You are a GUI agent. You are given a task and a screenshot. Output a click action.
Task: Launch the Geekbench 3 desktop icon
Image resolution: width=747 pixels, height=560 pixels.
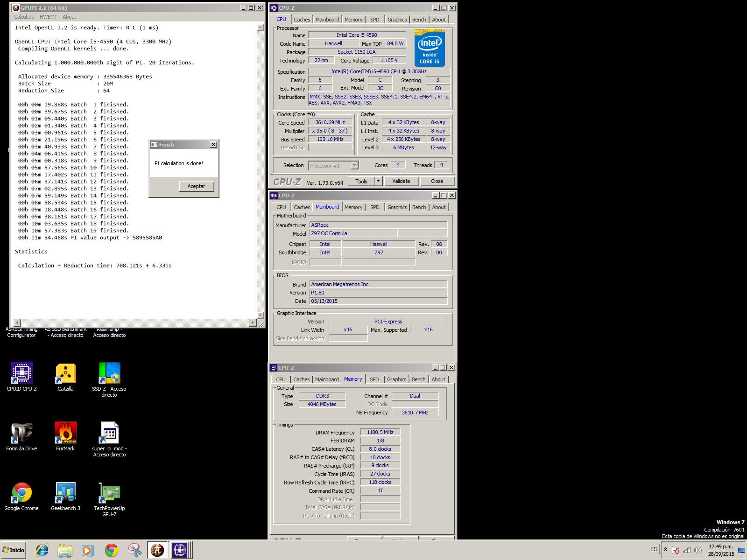tap(65, 497)
